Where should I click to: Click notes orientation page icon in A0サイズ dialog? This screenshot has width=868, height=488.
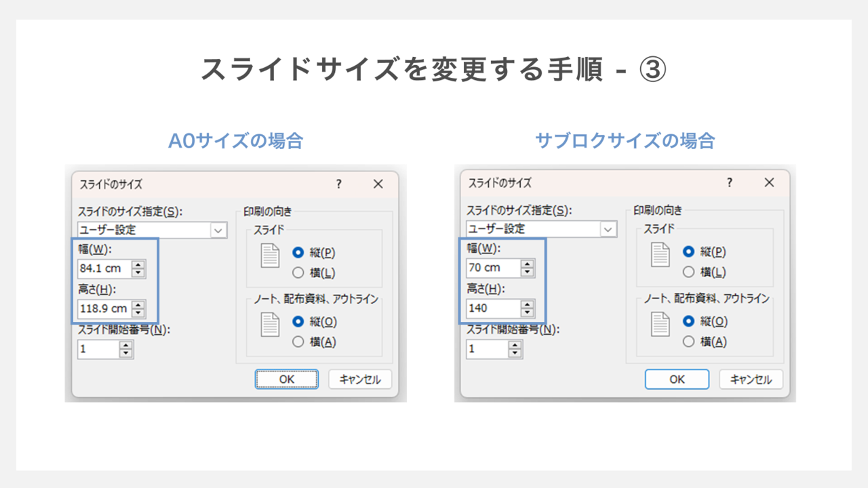271,325
